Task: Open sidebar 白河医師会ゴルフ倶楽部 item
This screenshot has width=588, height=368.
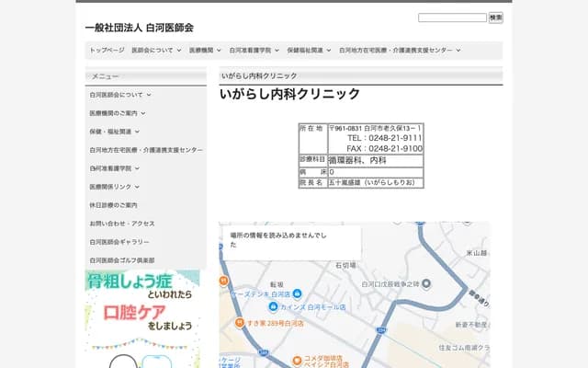Action: coord(122,260)
